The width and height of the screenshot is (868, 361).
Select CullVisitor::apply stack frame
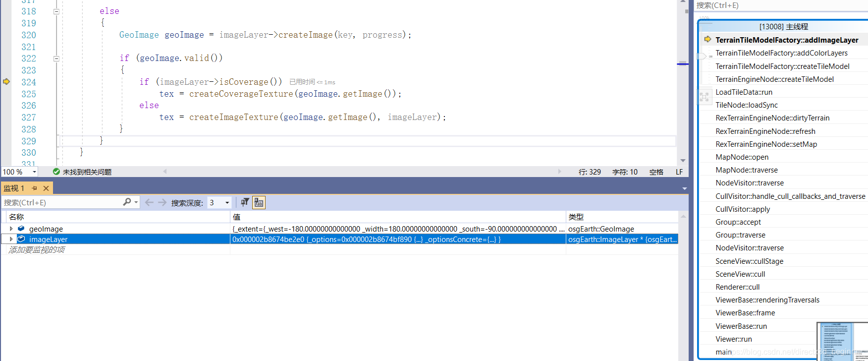[x=743, y=209]
